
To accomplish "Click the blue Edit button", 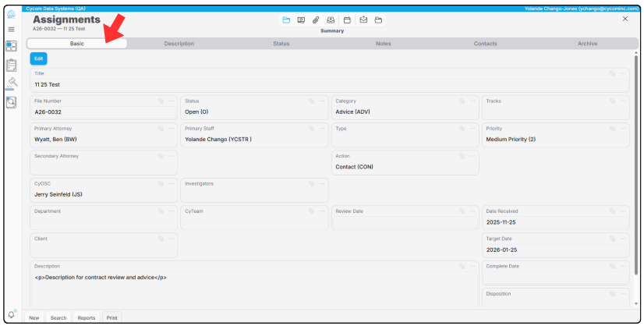I will point(39,58).
